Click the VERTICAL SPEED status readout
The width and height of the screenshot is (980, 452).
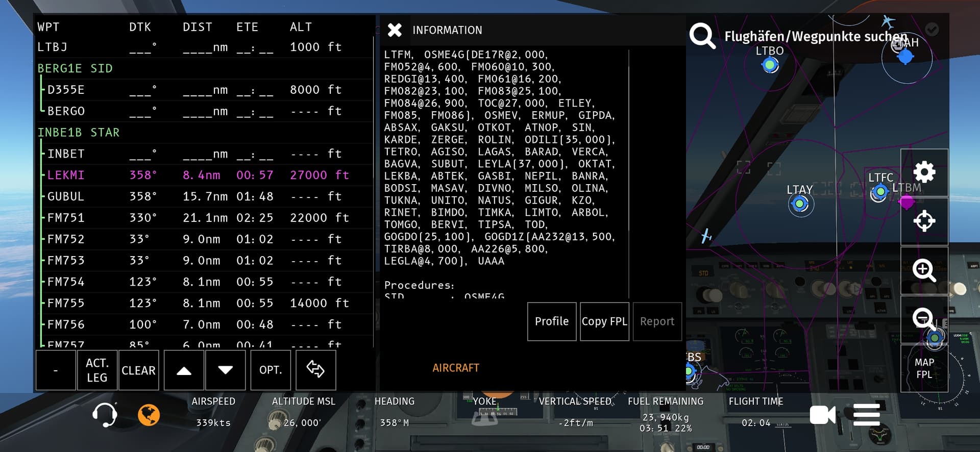575,412
